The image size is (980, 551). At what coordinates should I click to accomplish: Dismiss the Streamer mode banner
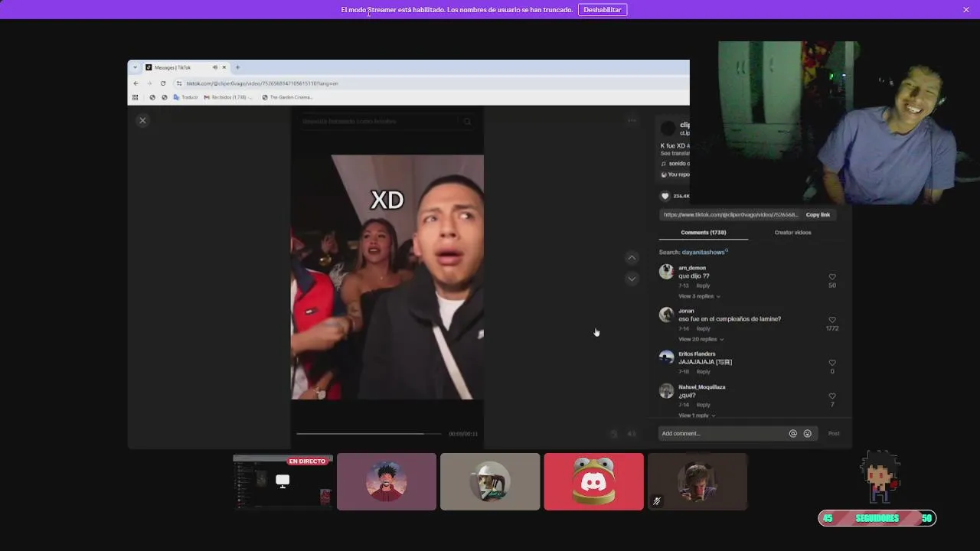(966, 10)
